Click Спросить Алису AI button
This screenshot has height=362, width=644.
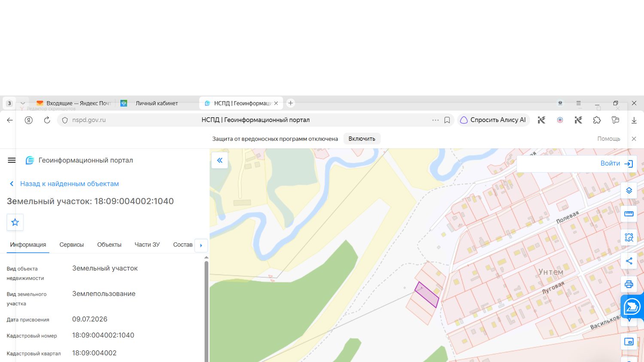pos(493,120)
